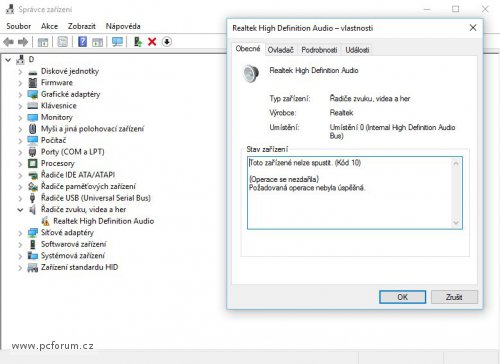
Task: Open the Nápověda menu
Action: (123, 26)
